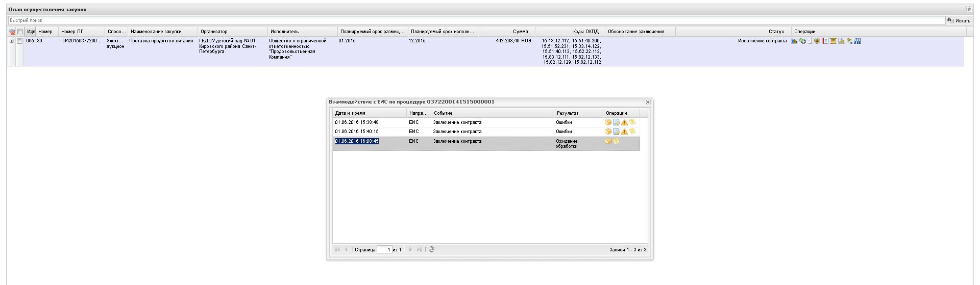Open the bar chart icon in procurement row
Screen dimensions: 980x285
coord(795,41)
